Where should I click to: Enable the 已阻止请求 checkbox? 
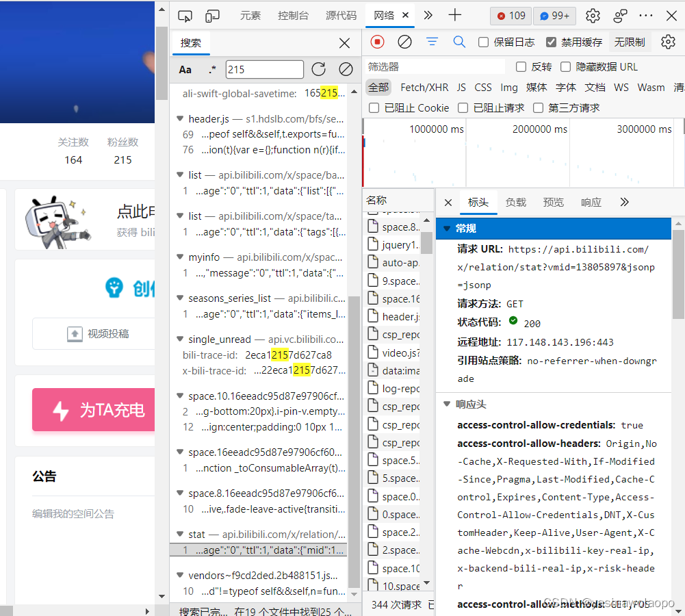point(463,108)
